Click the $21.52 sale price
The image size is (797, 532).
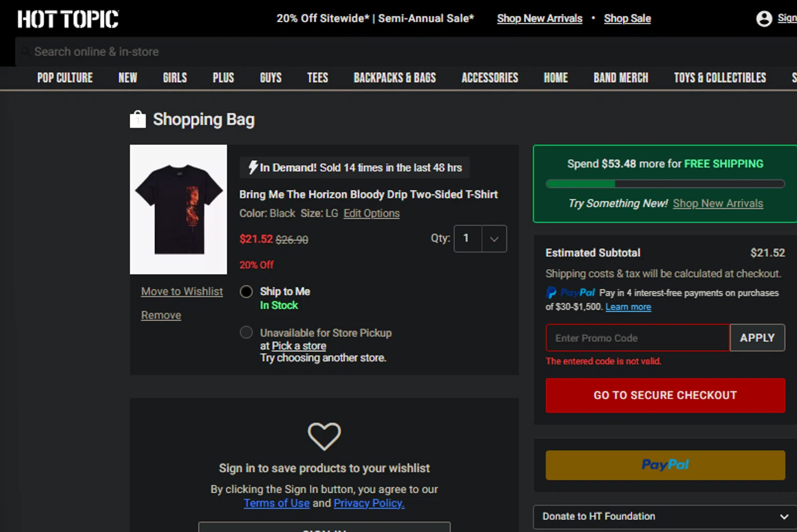coord(256,239)
